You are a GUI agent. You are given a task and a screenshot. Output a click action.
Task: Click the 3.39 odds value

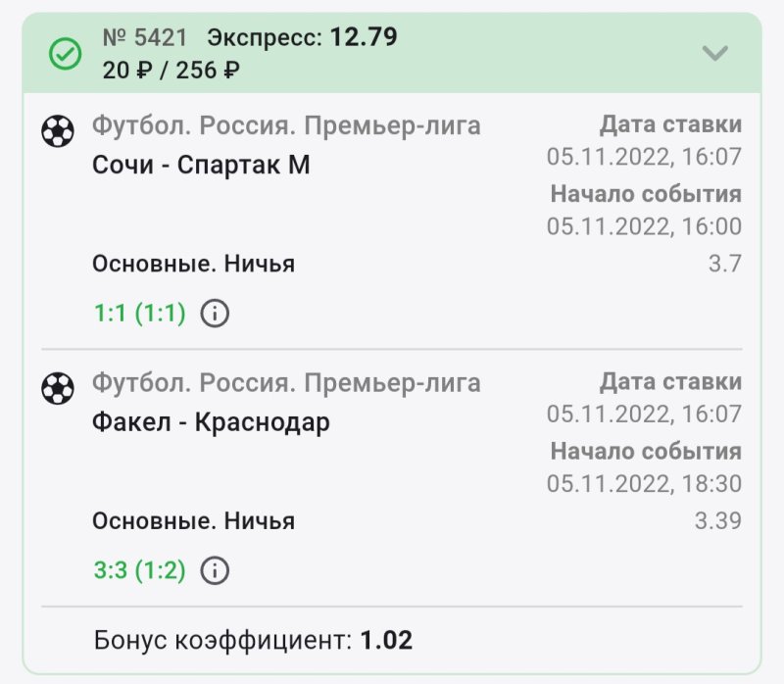717,520
